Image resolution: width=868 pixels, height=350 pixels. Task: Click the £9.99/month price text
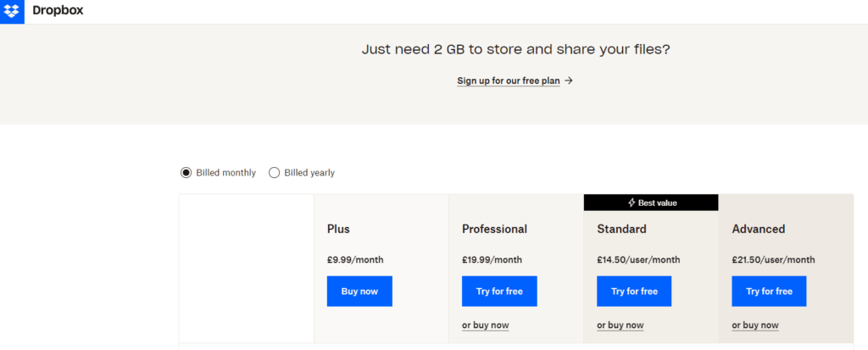355,259
